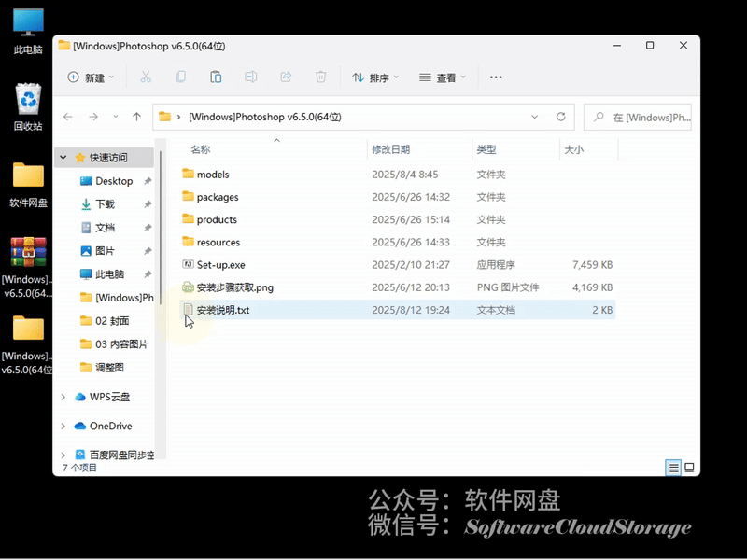The width and height of the screenshot is (747, 560).
Task: Switch to large thumbnails view at the status bar
Action: pos(689,468)
